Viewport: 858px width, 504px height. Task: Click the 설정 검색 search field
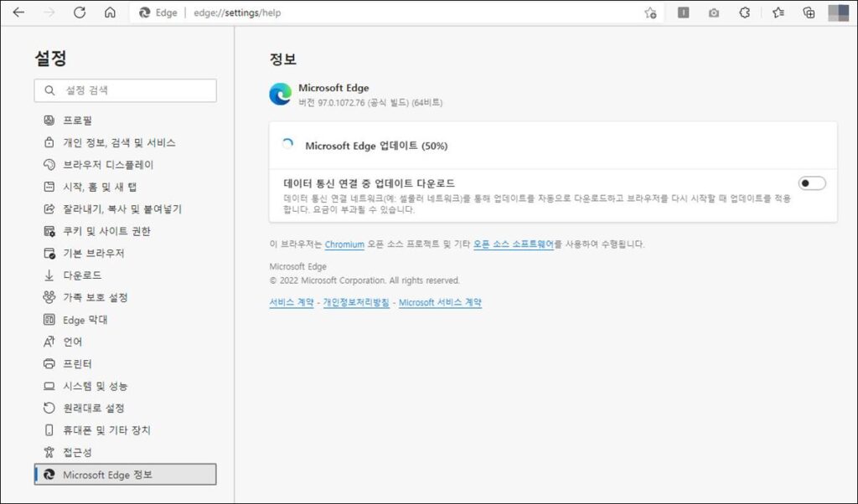click(125, 90)
